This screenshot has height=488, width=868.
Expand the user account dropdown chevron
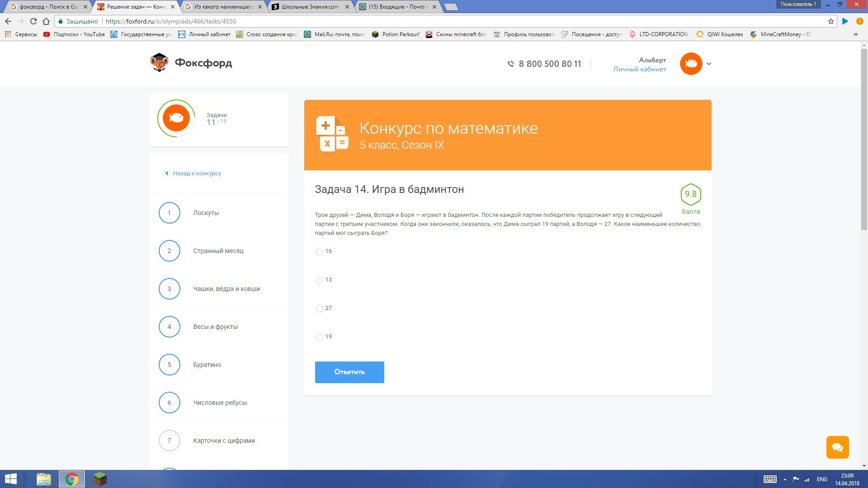709,64
